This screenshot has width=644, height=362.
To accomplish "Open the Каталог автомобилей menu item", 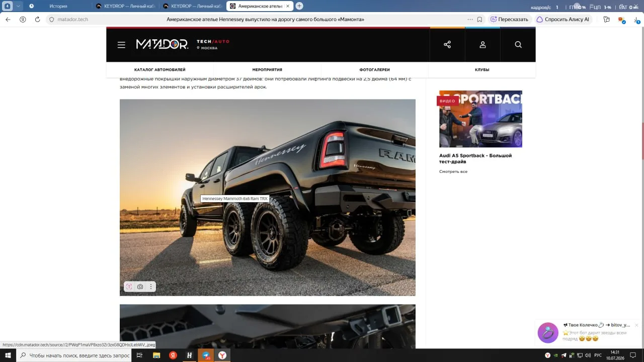I will click(159, 70).
